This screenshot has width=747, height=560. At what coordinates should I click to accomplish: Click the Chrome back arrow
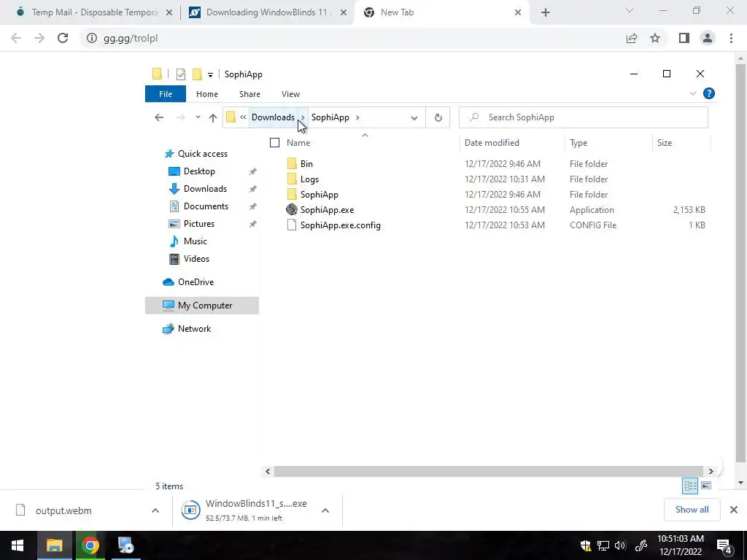16,38
